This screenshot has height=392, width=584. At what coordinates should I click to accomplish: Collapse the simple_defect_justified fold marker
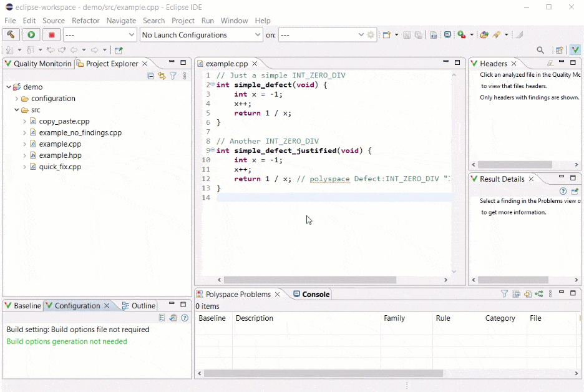click(x=212, y=150)
